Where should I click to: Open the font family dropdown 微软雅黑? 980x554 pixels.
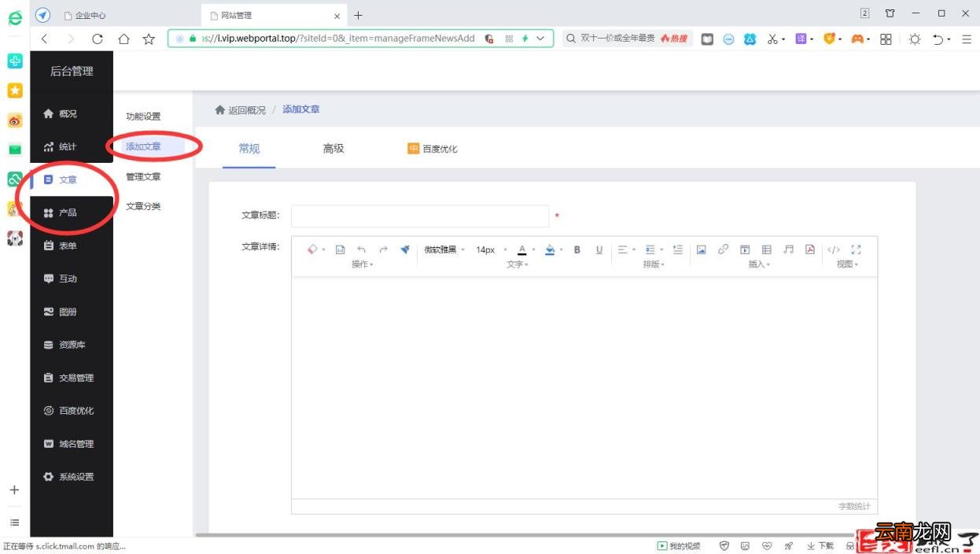444,249
